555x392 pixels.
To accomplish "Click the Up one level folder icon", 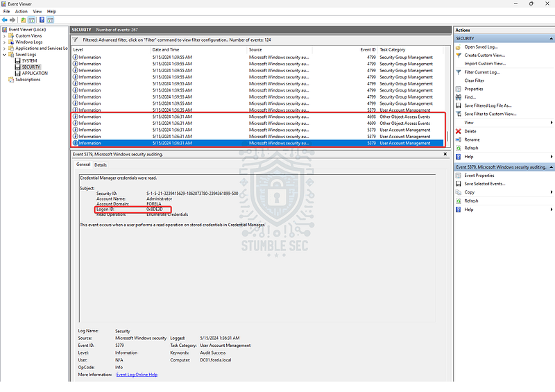I will coord(23,20).
